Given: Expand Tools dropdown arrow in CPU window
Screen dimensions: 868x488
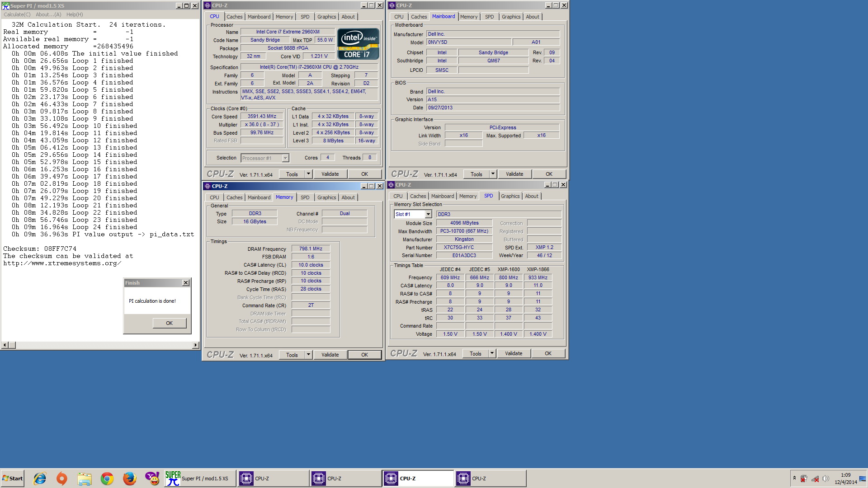Looking at the screenshot, I should [x=309, y=174].
